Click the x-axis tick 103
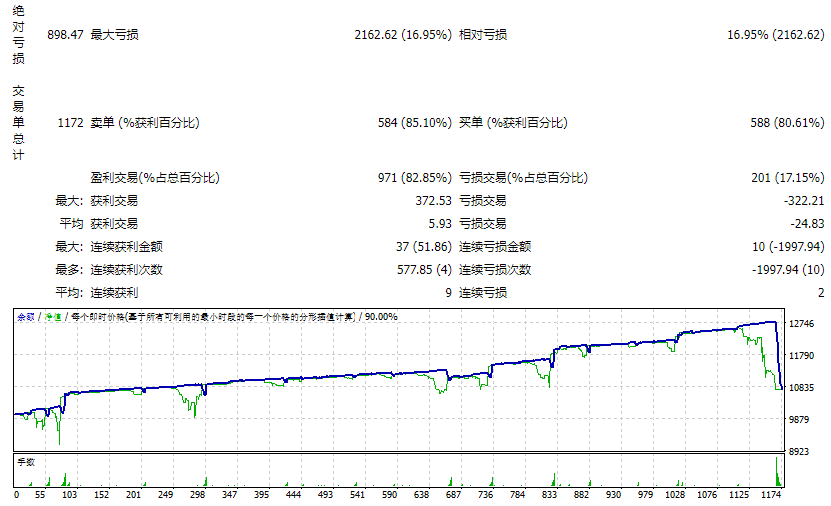The height and width of the screenshot is (506, 831). pyautogui.click(x=69, y=495)
